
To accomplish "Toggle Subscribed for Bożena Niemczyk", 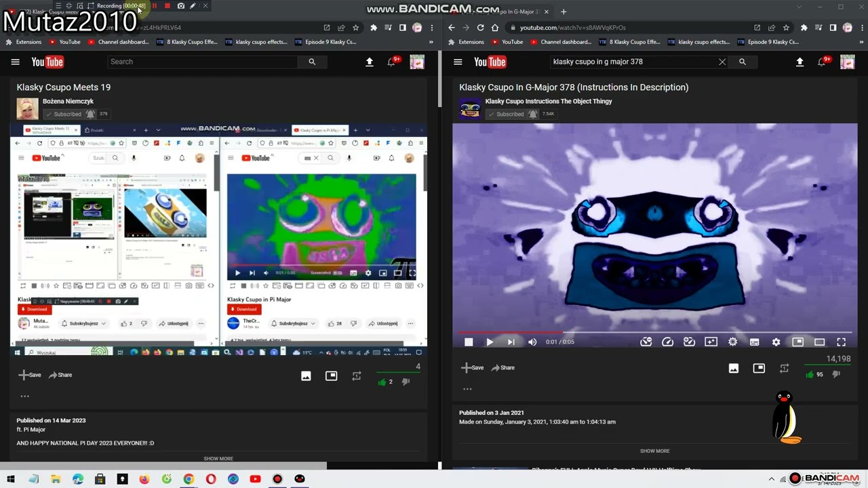I will click(63, 114).
